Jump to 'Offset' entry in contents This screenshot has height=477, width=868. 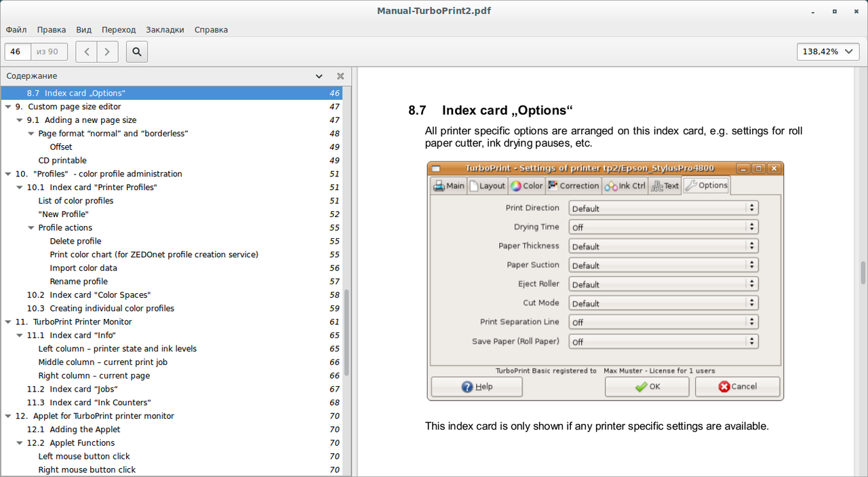click(x=61, y=147)
